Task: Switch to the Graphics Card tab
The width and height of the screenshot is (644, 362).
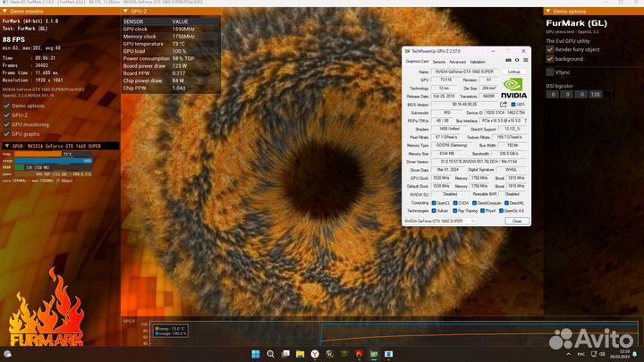Action: point(417,62)
